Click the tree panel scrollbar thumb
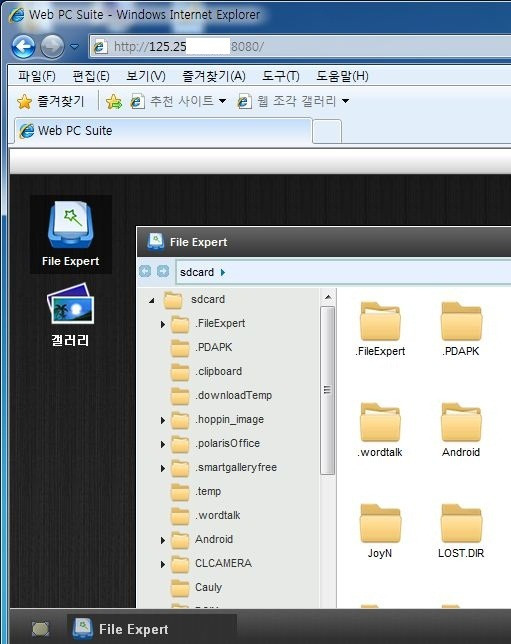The image size is (511, 644). click(x=327, y=390)
